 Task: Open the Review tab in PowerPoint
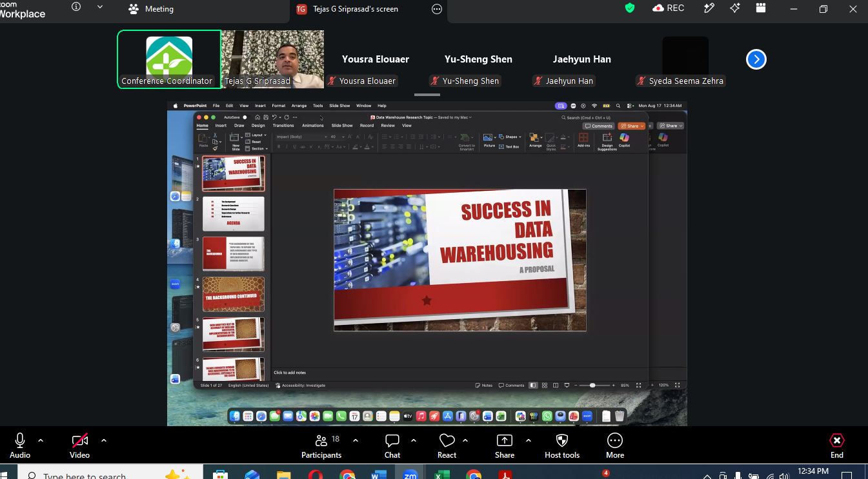[x=388, y=126]
